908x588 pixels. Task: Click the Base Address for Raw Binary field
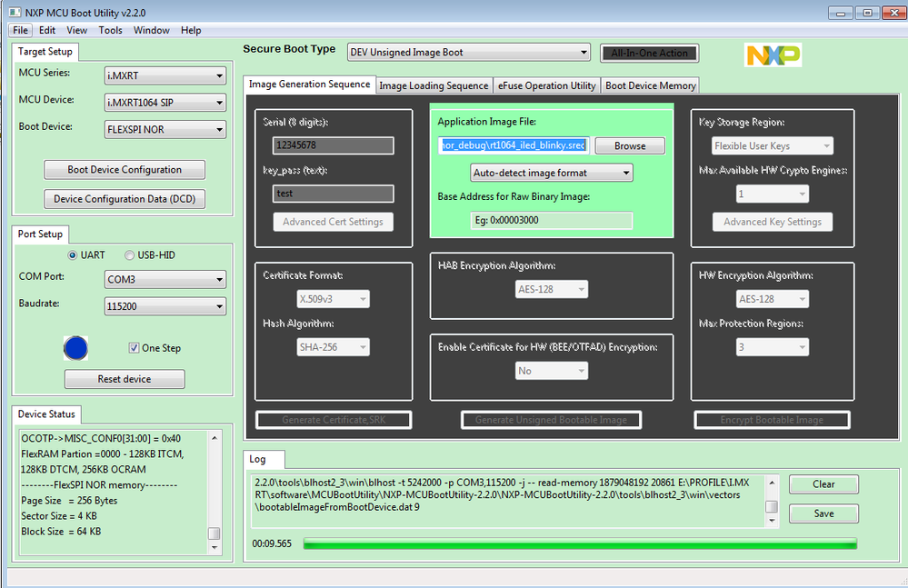coord(552,221)
